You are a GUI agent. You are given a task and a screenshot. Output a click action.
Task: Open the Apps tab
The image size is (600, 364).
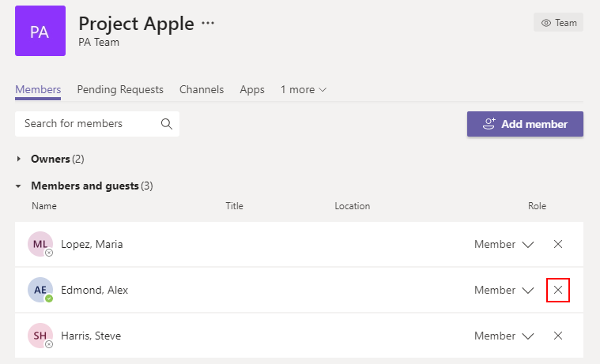pyautogui.click(x=252, y=90)
